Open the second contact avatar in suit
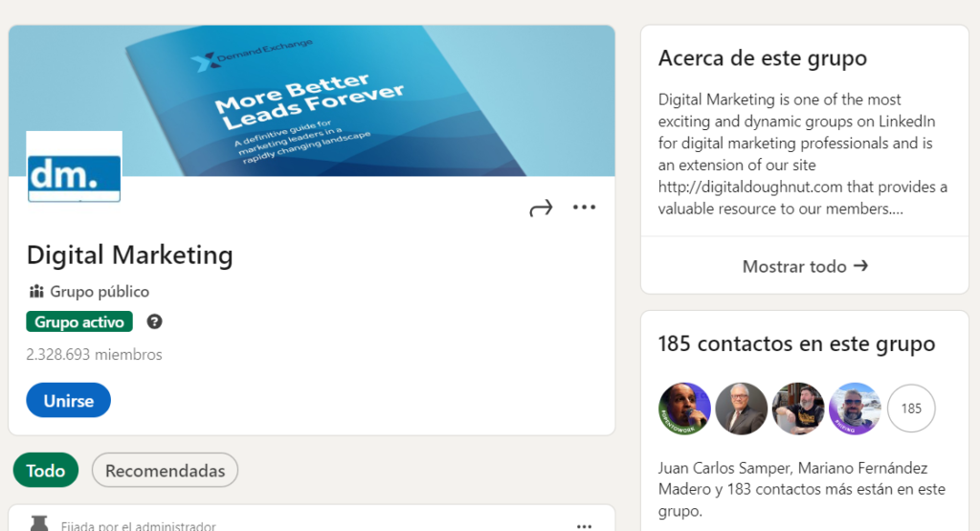Viewport: 980px width, 531px height. (742, 409)
